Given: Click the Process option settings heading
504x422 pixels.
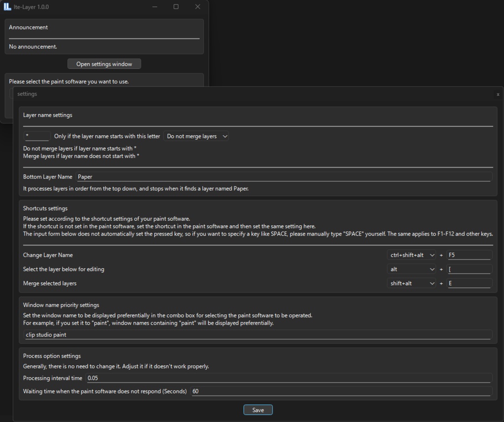Looking at the screenshot, I should [x=52, y=356].
